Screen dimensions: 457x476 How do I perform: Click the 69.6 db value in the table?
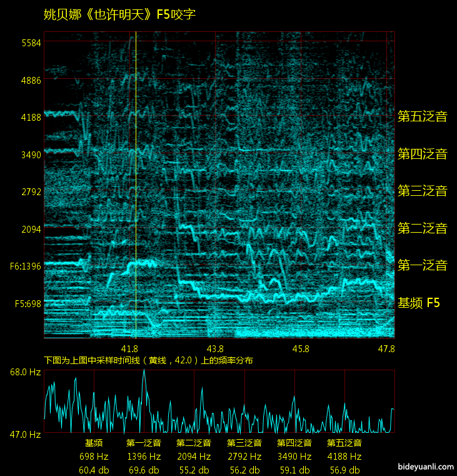(x=144, y=470)
